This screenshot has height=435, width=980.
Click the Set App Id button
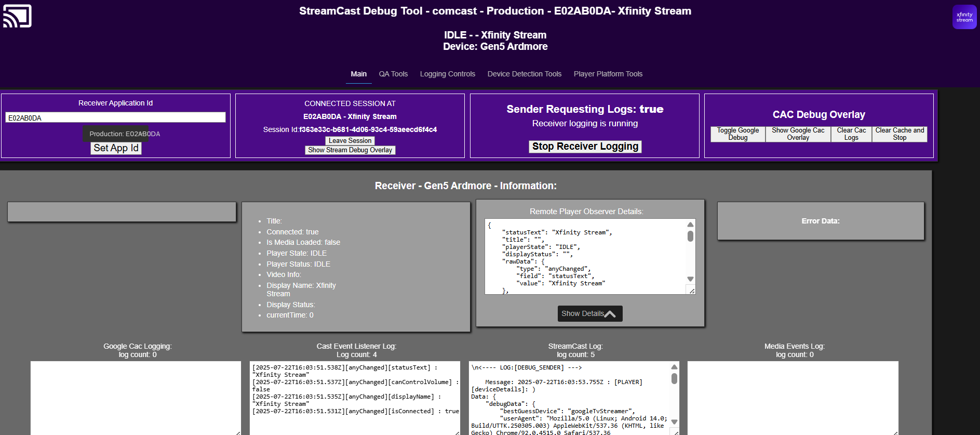[116, 148]
